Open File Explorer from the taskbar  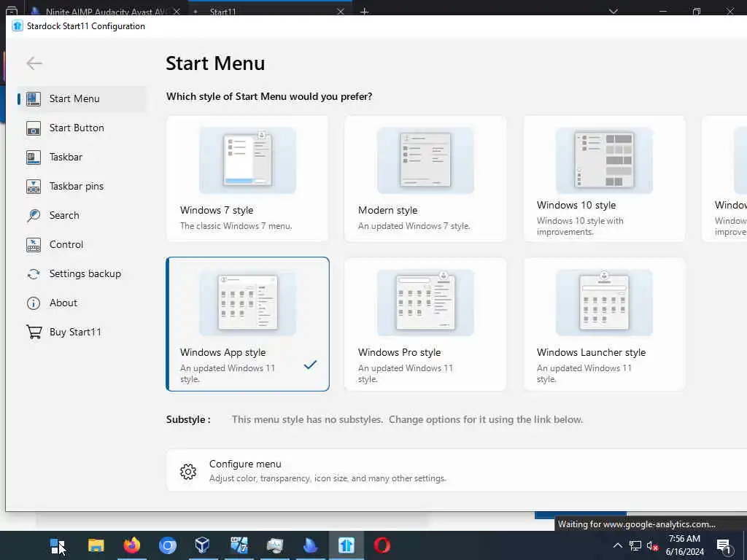[x=96, y=545]
